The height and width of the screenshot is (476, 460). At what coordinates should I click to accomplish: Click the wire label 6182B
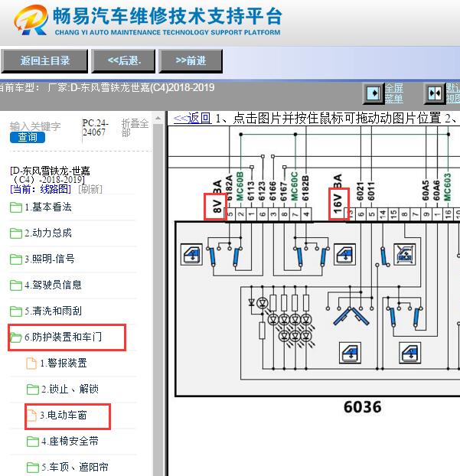[x=305, y=187]
